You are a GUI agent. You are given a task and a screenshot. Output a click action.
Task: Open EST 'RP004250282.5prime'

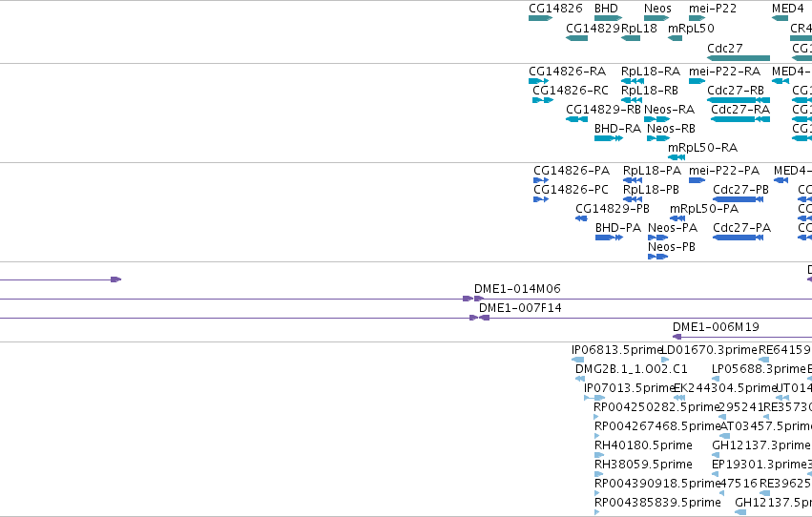click(657, 407)
